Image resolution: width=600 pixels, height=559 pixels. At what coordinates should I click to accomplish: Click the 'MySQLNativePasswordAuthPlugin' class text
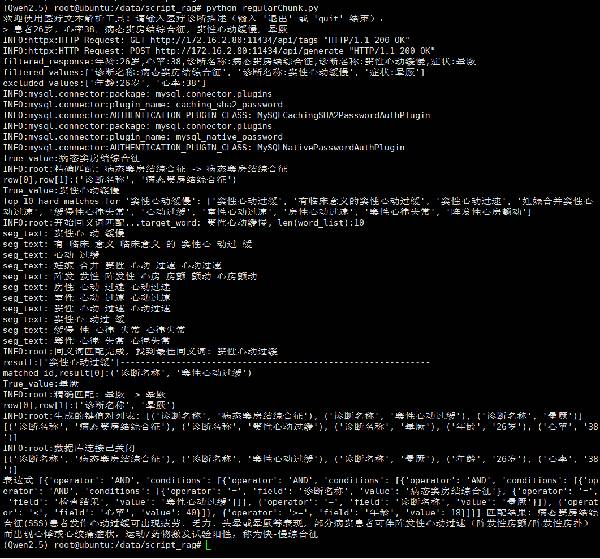[x=331, y=147]
